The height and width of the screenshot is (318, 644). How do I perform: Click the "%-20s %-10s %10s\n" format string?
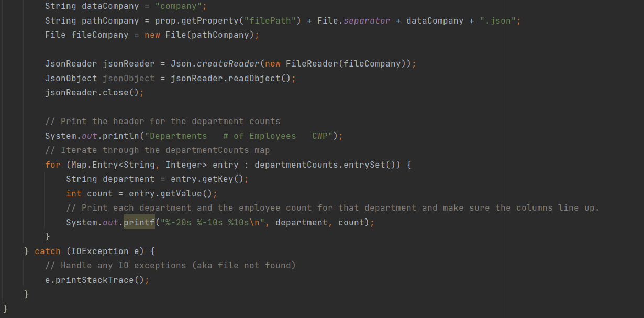(x=213, y=223)
